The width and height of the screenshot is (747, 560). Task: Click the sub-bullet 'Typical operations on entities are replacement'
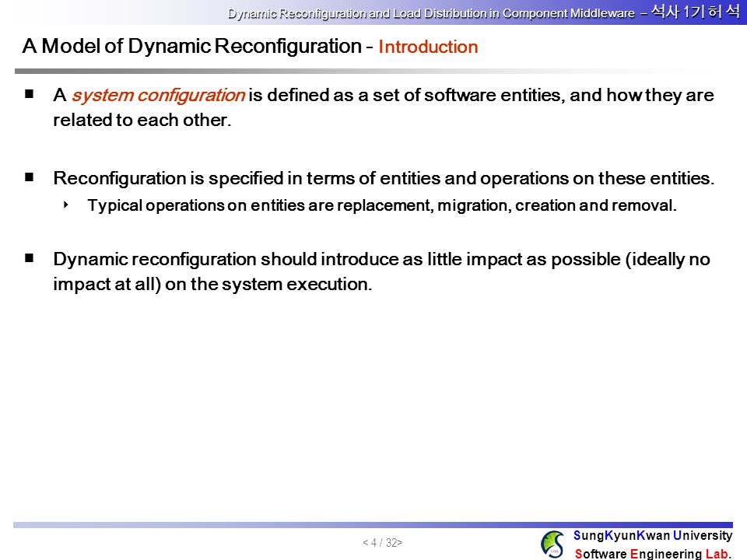pyautogui.click(x=381, y=205)
